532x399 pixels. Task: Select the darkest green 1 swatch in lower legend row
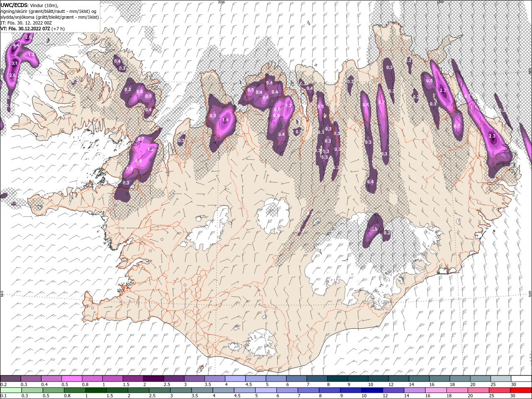tap(96, 390)
